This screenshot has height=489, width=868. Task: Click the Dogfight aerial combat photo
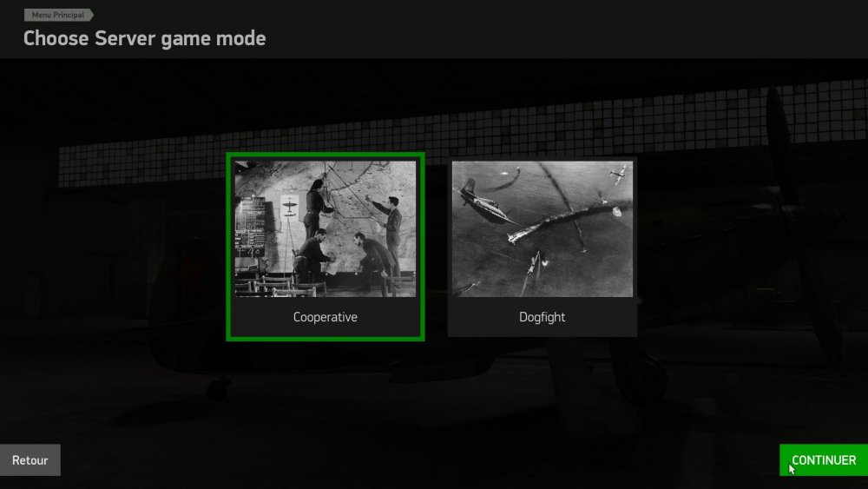pyautogui.click(x=542, y=228)
